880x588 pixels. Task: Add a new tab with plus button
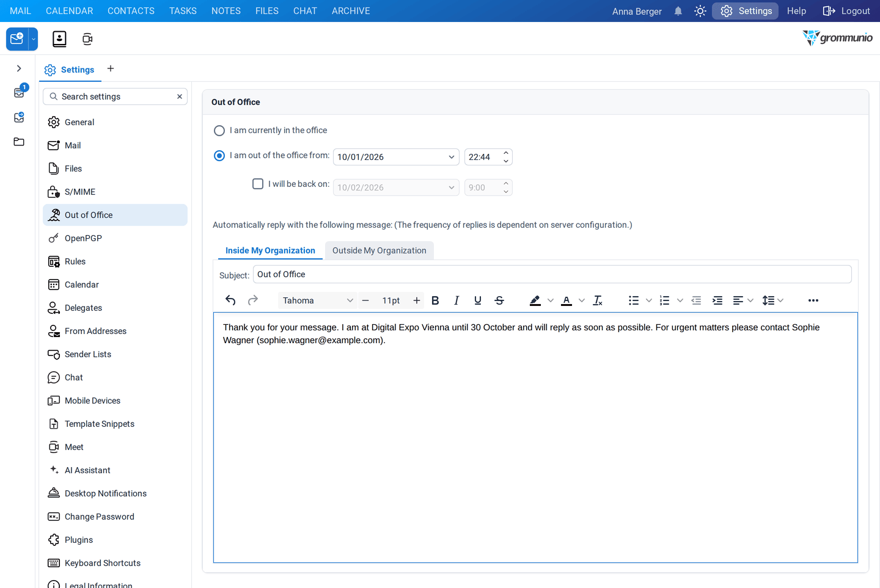point(111,68)
